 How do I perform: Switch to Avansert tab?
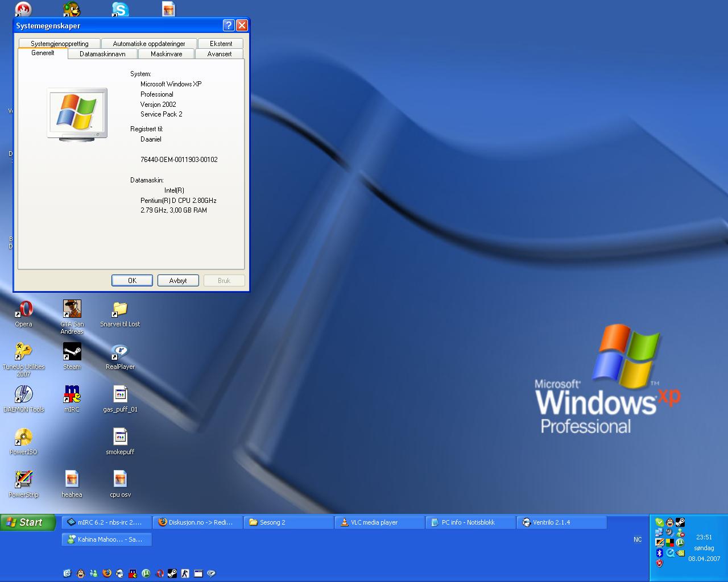220,54
